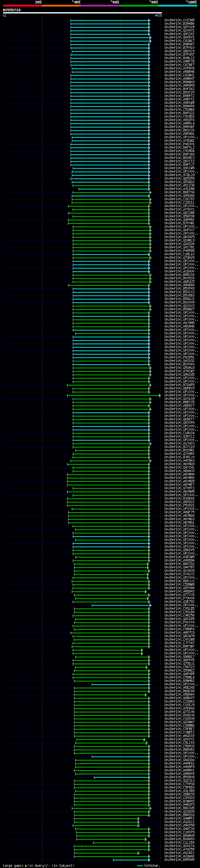Open hit UniRef100_B4FSL2
Screen dimensions: 200x868
[179, 147]
